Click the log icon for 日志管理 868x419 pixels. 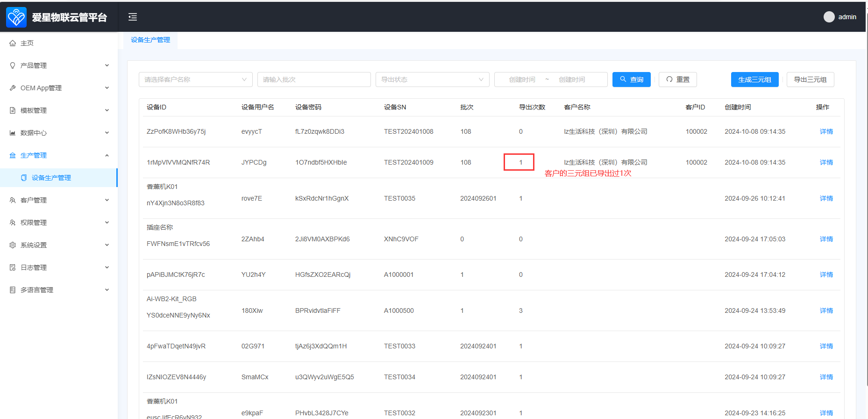click(13, 267)
